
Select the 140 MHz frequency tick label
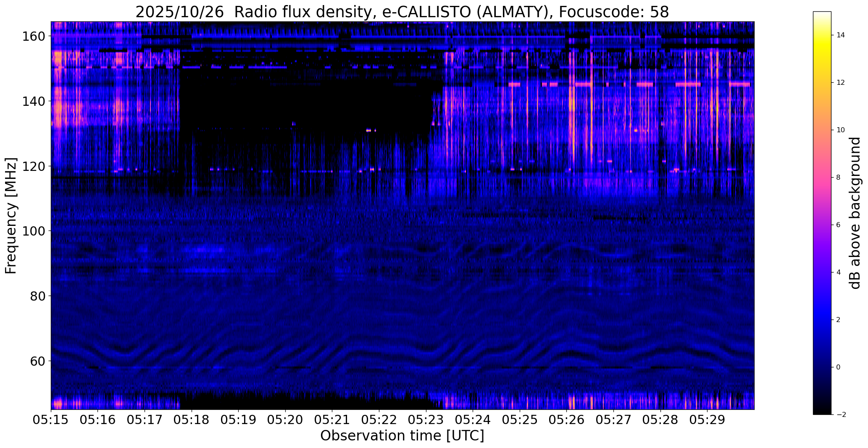(33, 102)
